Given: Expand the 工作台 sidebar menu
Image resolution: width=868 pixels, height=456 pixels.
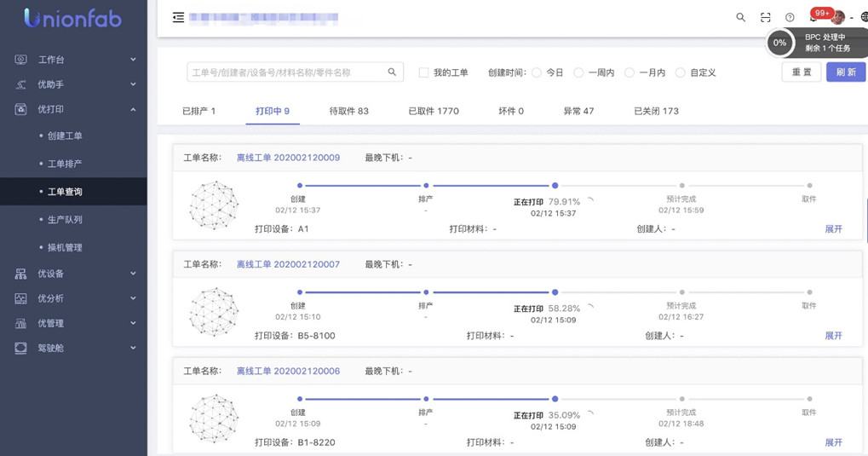Looking at the screenshot, I should pyautogui.click(x=133, y=60).
